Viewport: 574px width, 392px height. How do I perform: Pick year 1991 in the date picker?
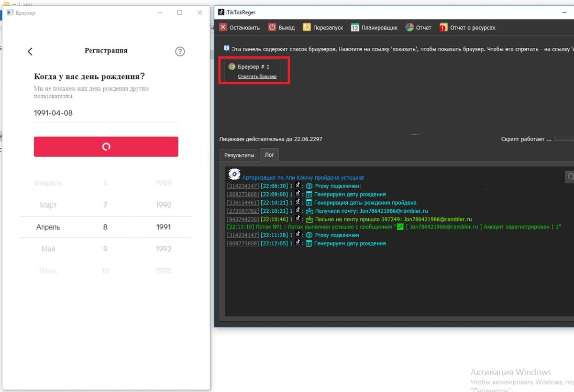164,227
